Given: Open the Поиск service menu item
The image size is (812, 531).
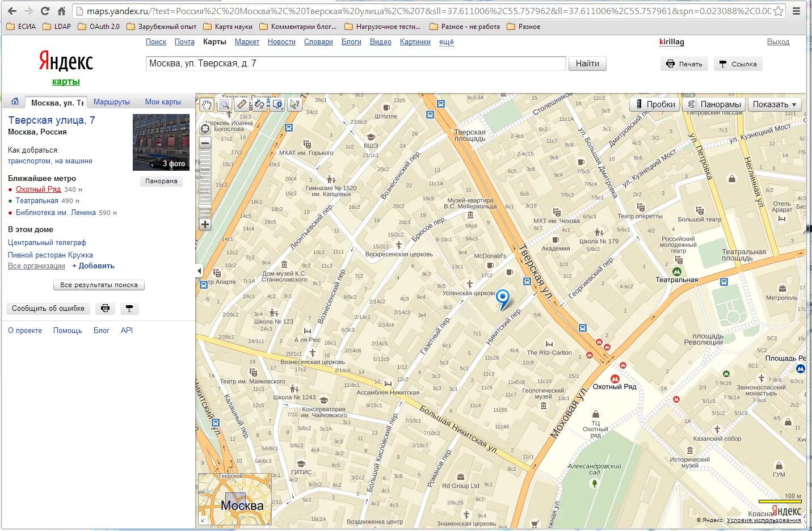Looking at the screenshot, I should (156, 42).
